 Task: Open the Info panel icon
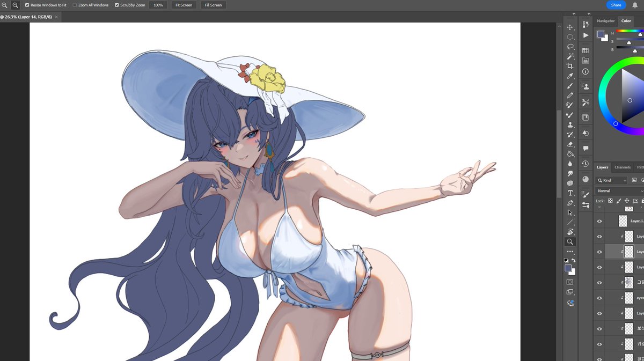coord(586,71)
